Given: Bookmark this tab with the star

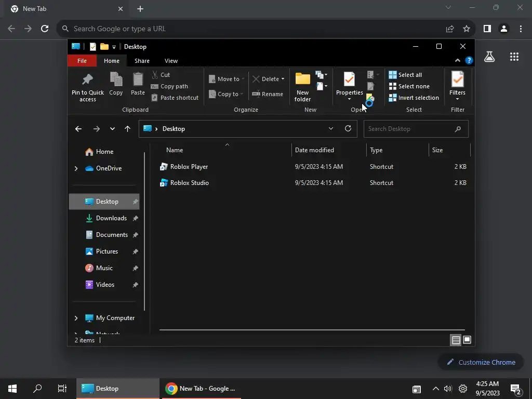Looking at the screenshot, I should point(467,29).
